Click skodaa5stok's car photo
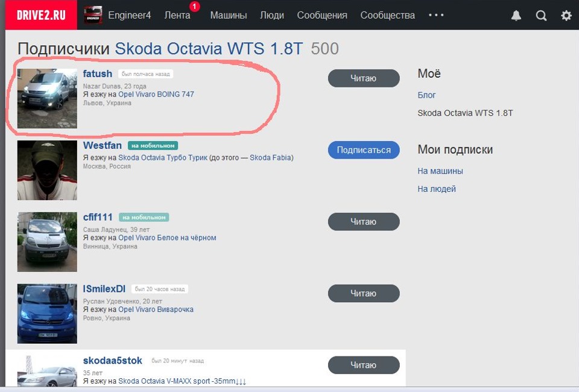This screenshot has height=392, width=579. pyautogui.click(x=47, y=371)
